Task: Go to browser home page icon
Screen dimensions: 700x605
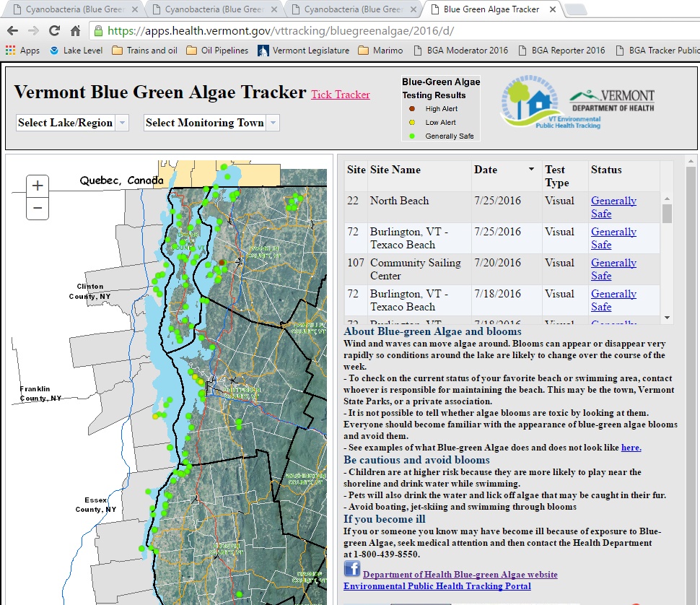Action: pyautogui.click(x=75, y=31)
